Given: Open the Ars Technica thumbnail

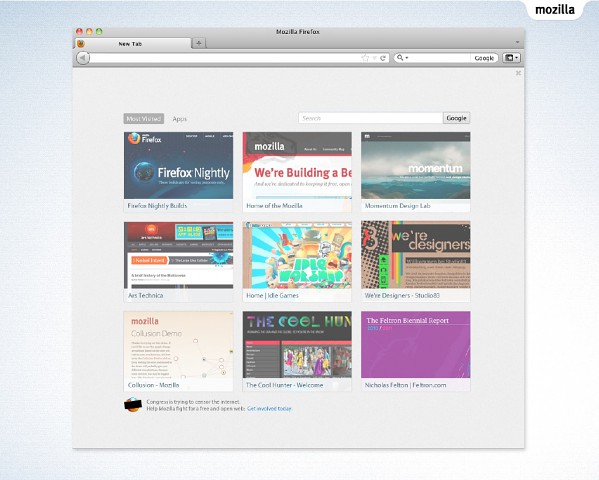Looking at the screenshot, I should tap(178, 262).
